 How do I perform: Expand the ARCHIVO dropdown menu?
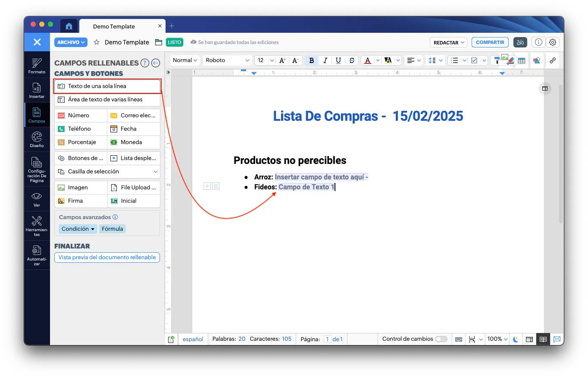[x=71, y=42]
